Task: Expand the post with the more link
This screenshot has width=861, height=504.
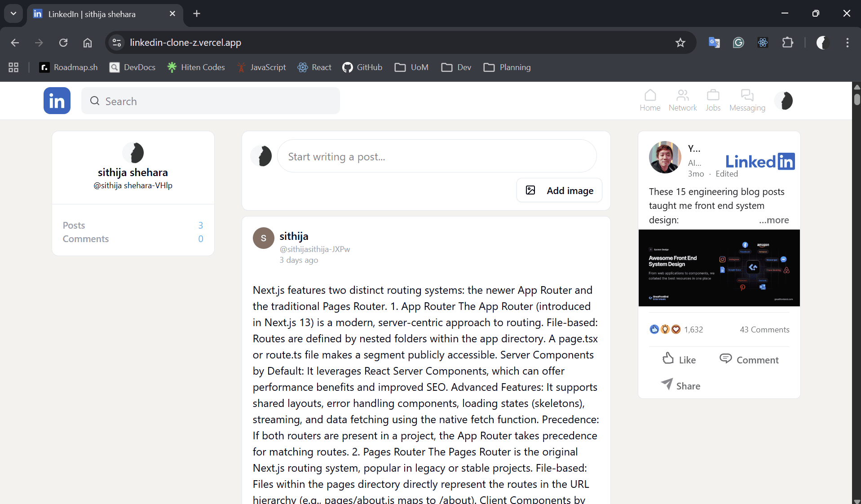Action: 774,220
